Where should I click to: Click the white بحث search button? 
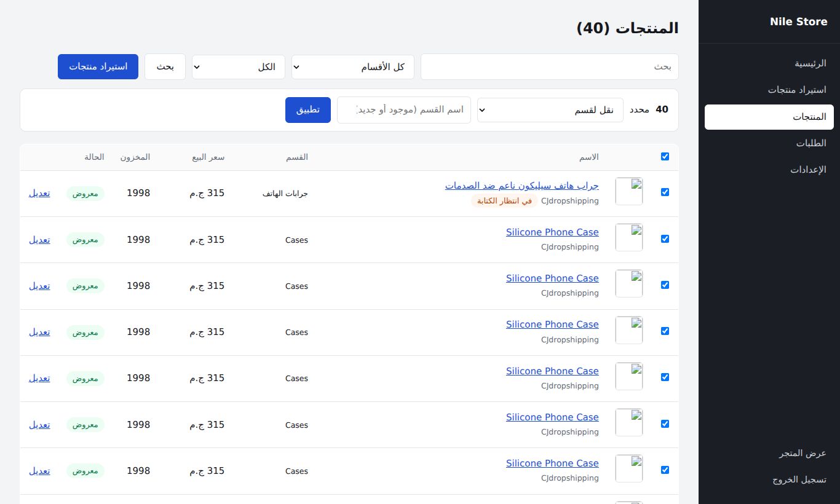pyautogui.click(x=165, y=67)
